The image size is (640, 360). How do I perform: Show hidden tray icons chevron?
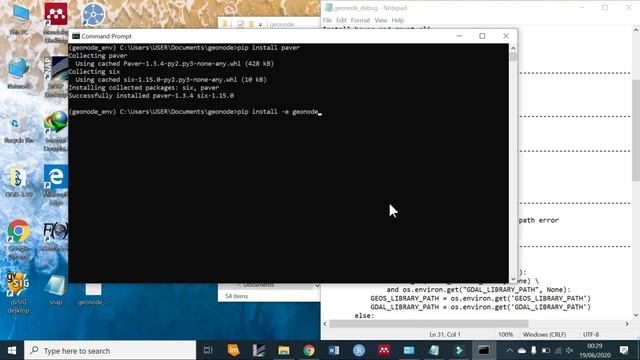pos(510,350)
